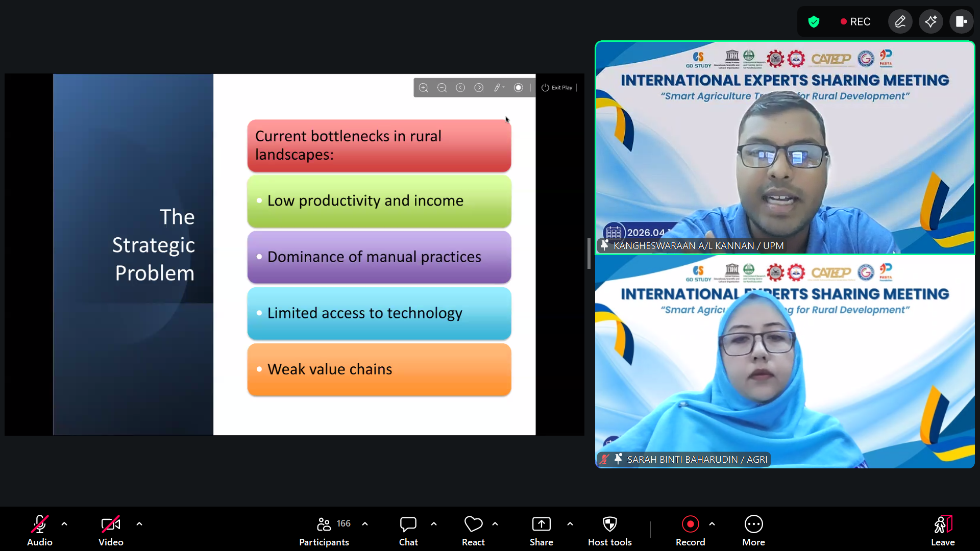This screenshot has height=551, width=980.
Task: Open the green encryption shield icon
Action: (814, 22)
